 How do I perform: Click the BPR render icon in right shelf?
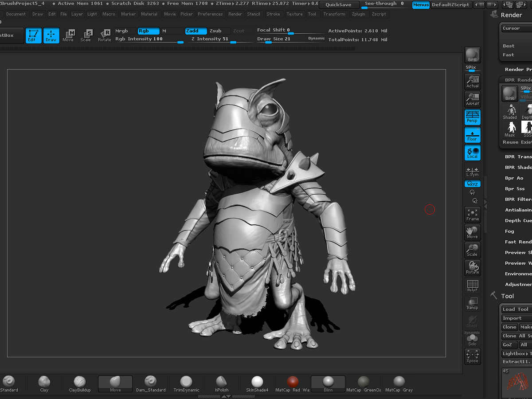(x=472, y=55)
